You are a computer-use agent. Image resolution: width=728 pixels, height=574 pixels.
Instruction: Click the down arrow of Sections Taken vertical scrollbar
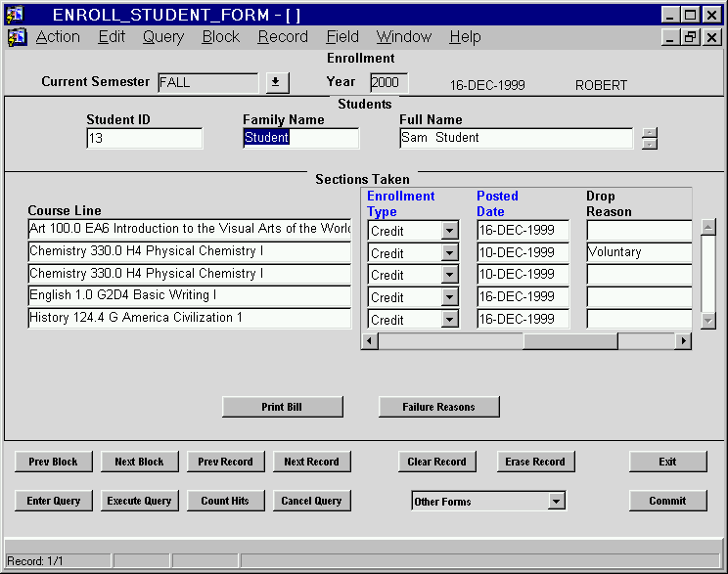(x=708, y=320)
